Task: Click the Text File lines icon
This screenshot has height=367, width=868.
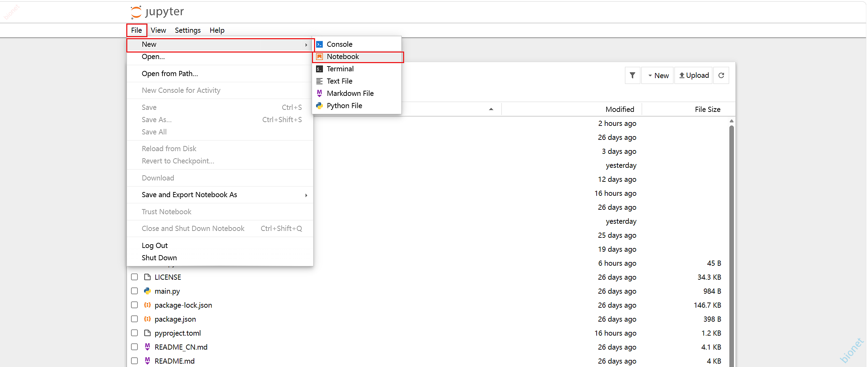Action: pos(319,81)
